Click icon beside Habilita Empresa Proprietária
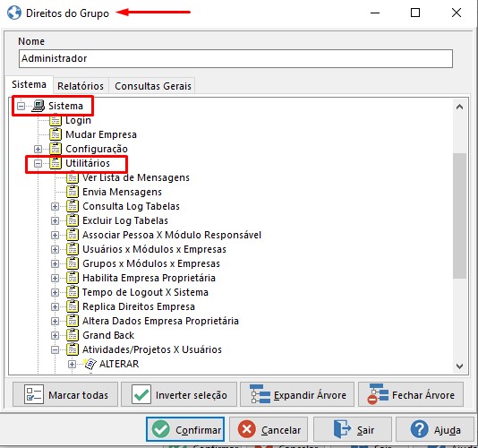The image size is (478, 448). [73, 278]
